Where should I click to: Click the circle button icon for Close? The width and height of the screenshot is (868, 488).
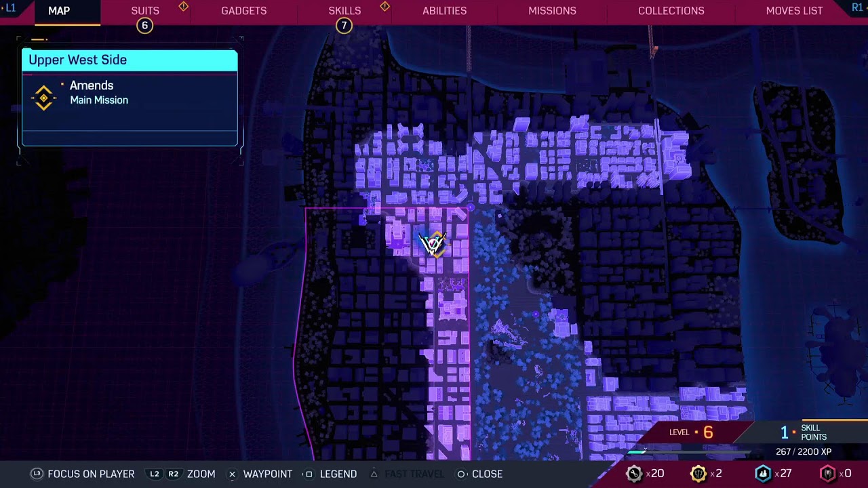[461, 474]
